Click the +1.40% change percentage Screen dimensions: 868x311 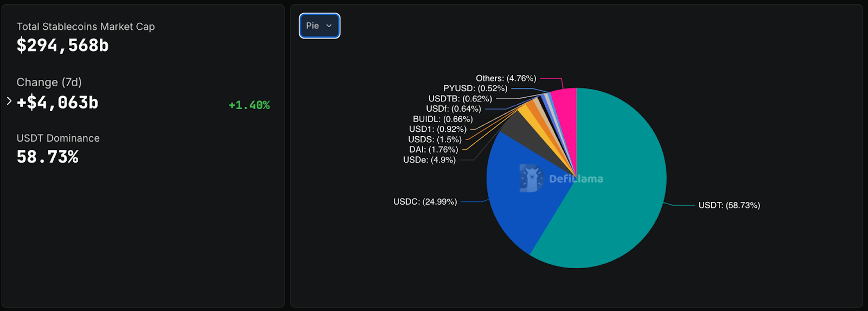249,105
